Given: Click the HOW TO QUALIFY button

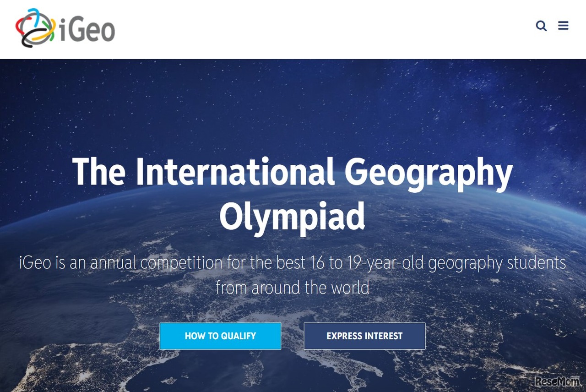Looking at the screenshot, I should pyautogui.click(x=220, y=336).
